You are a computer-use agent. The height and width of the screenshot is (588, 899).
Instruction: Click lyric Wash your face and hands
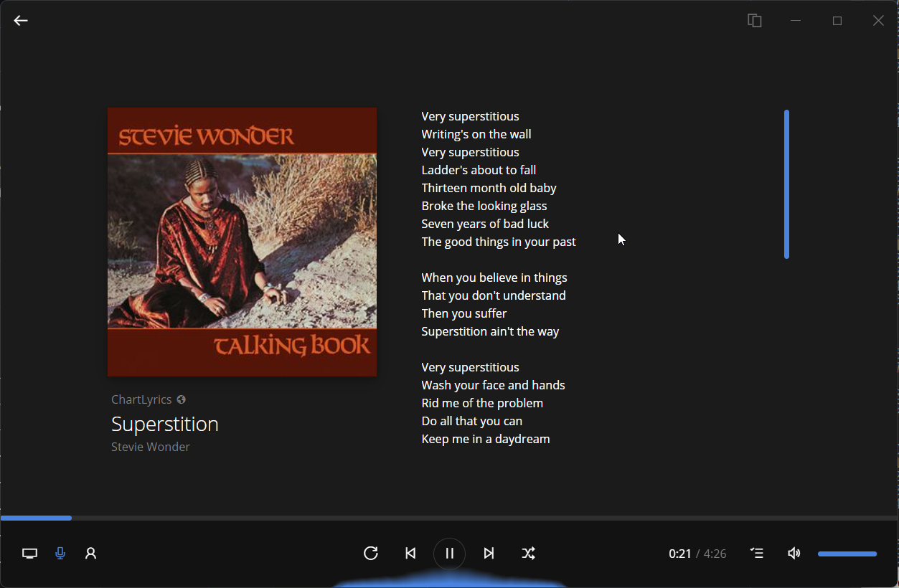(493, 385)
